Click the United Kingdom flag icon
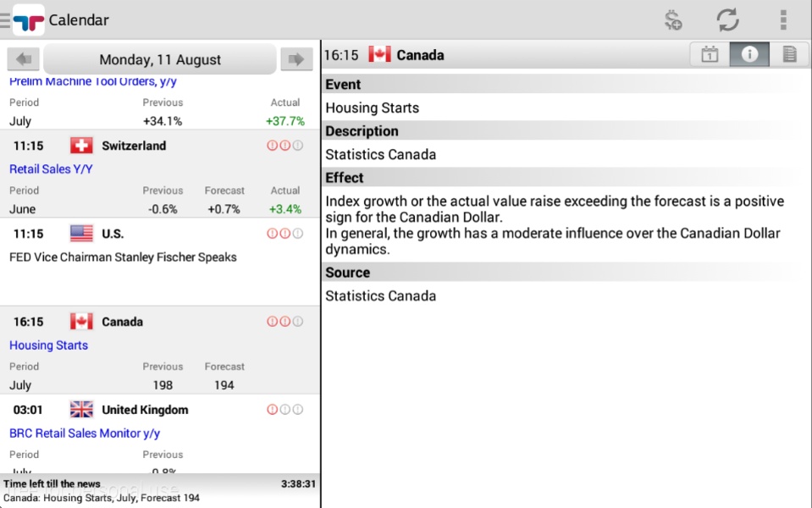This screenshot has height=508, width=812. pos(81,410)
